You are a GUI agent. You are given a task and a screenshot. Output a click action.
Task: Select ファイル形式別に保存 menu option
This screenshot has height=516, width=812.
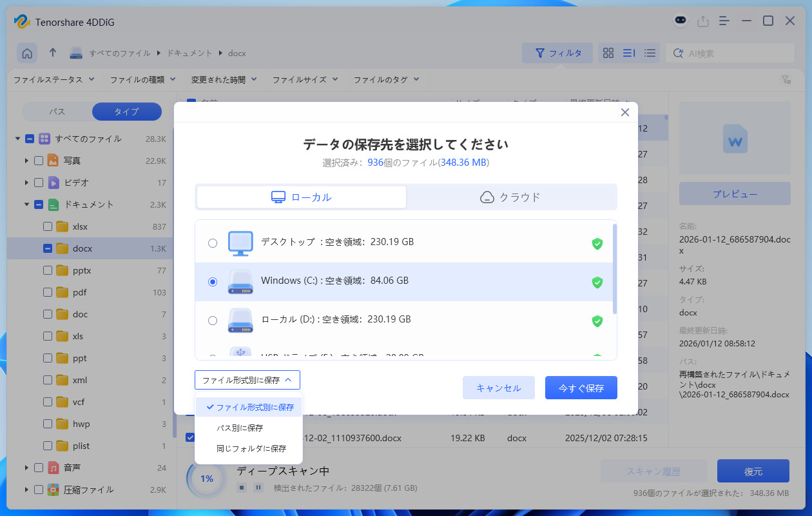(249, 407)
